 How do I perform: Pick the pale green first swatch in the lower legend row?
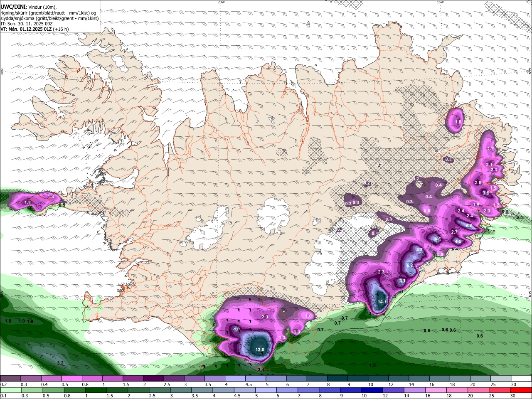click(x=10, y=390)
